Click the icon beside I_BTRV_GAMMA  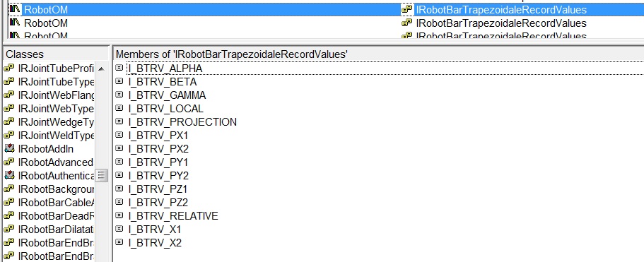pos(119,95)
